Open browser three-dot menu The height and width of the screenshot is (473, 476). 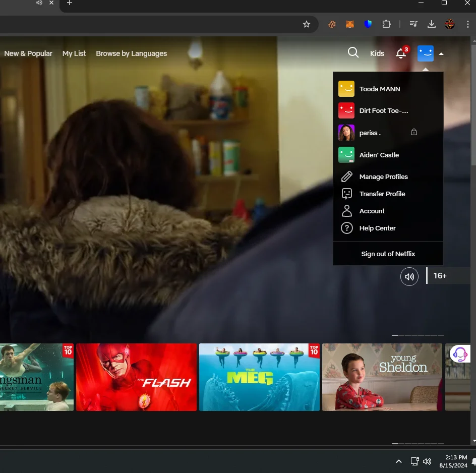467,24
